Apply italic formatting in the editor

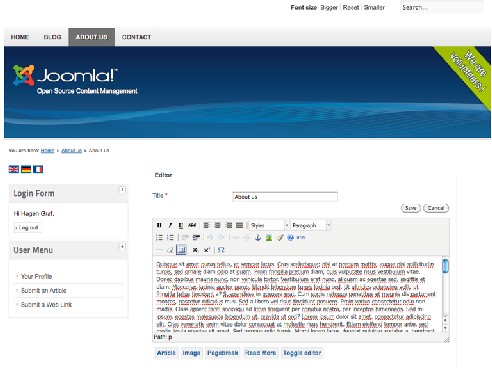[170, 225]
